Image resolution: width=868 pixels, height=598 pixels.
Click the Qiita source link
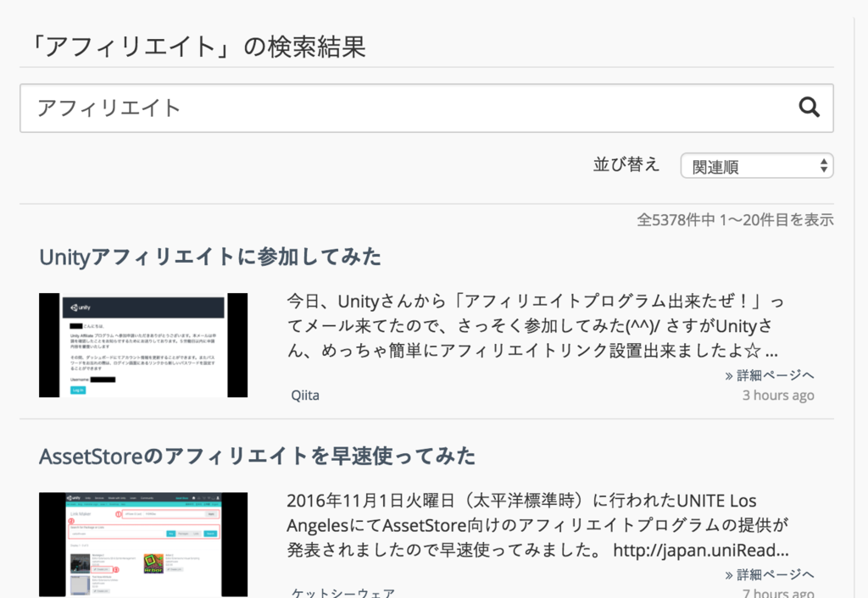(x=305, y=396)
